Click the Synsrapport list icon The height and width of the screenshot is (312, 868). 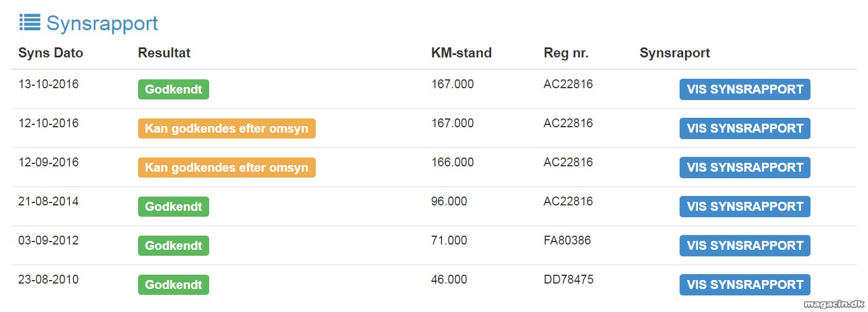(x=30, y=22)
